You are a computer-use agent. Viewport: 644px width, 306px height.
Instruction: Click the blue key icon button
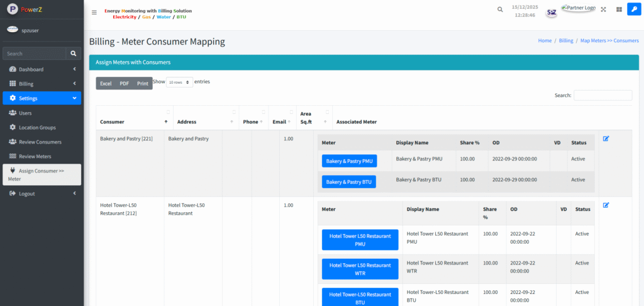click(x=633, y=9)
